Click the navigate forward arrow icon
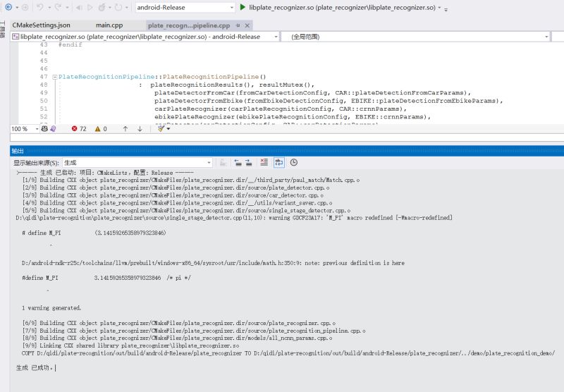Image resolution: width=564 pixels, height=392 pixels. click(x=25, y=7)
